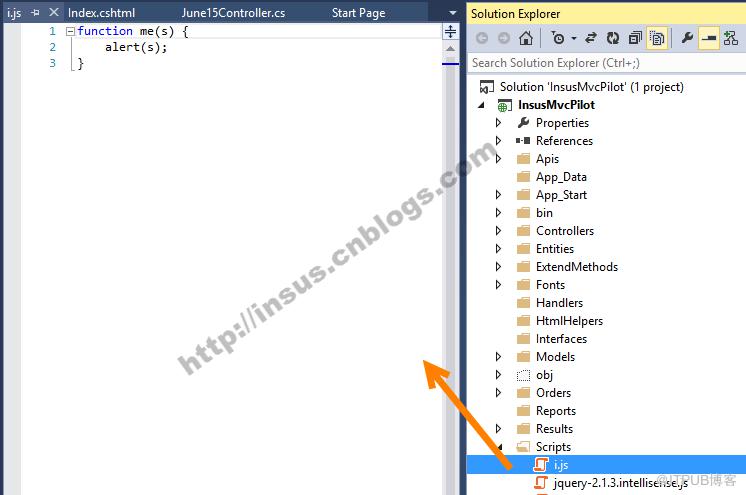This screenshot has width=746, height=495.
Task: Click the Home icon in Solution Explorer
Action: 526,38
